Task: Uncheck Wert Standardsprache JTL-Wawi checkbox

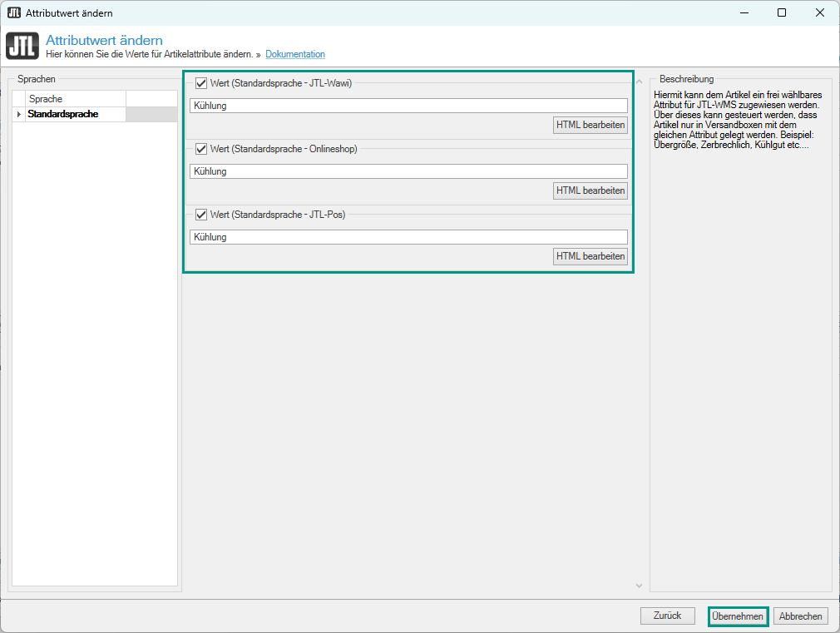Action: [201, 83]
